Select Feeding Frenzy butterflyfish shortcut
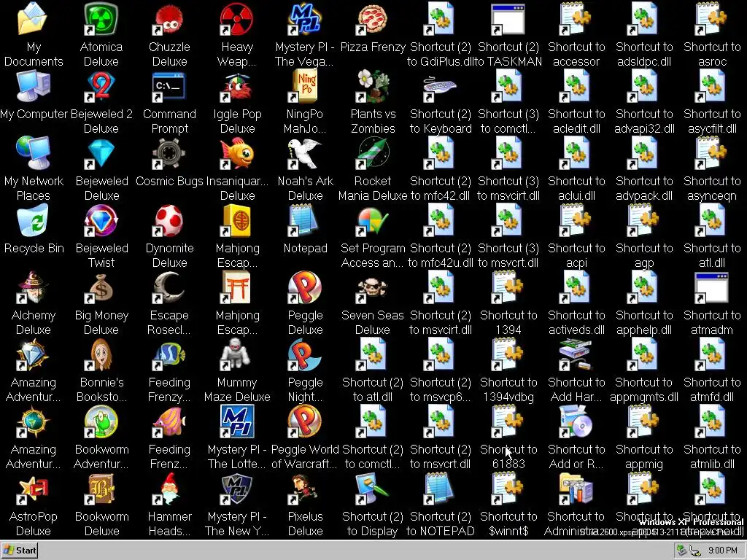The image size is (747, 560). point(169,354)
